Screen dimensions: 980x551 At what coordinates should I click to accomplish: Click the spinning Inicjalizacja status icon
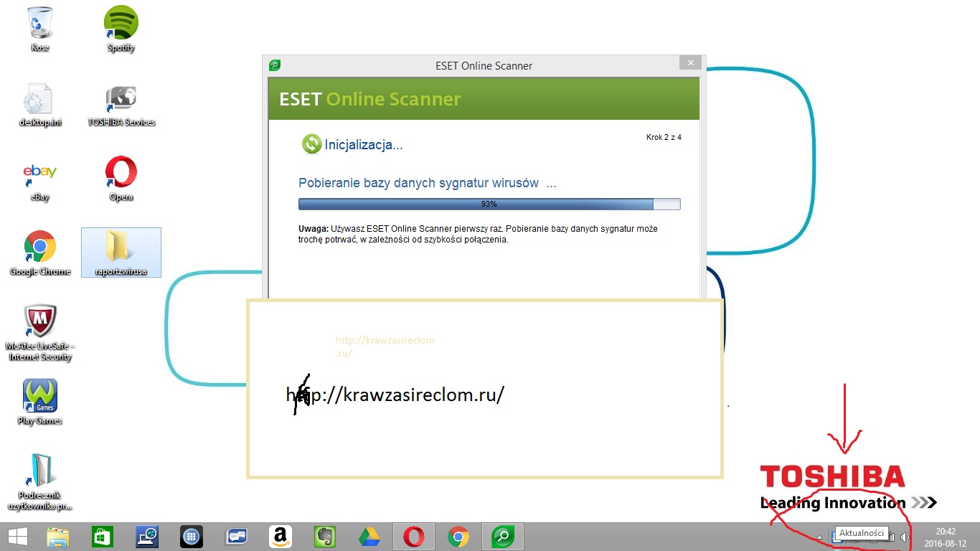[x=311, y=144]
